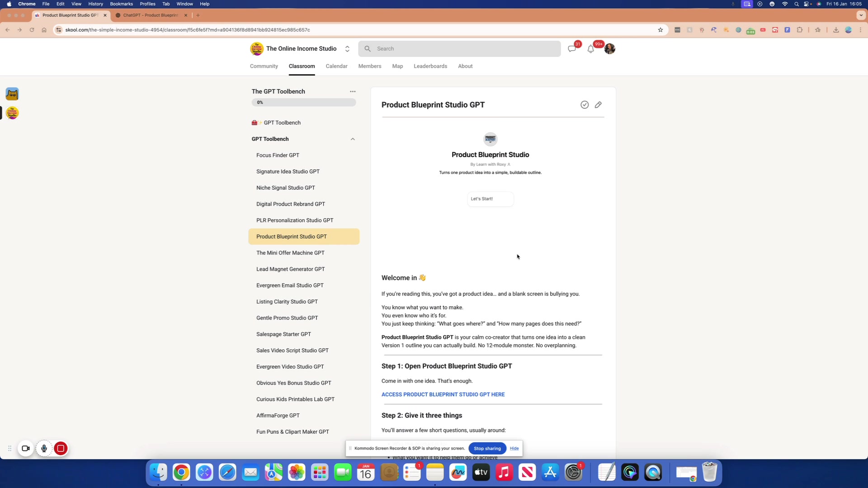Stop recording with red square button
Screen dimensions: 868x488
(x=61, y=448)
